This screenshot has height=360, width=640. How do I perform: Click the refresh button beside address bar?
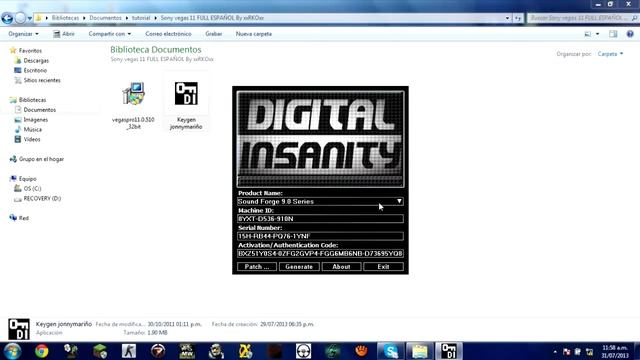pos(518,18)
